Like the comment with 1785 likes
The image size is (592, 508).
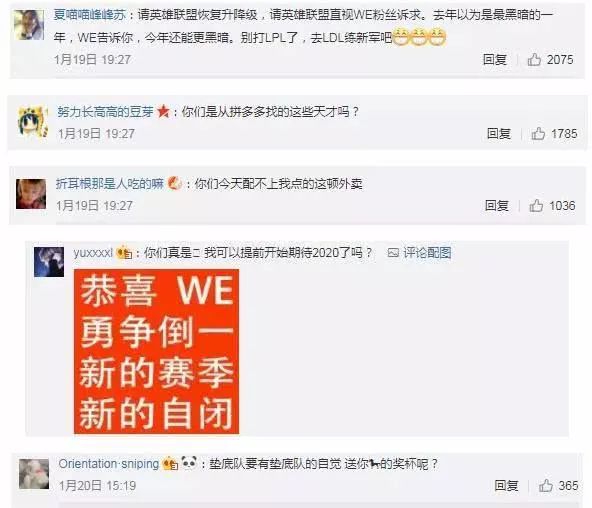point(538,134)
